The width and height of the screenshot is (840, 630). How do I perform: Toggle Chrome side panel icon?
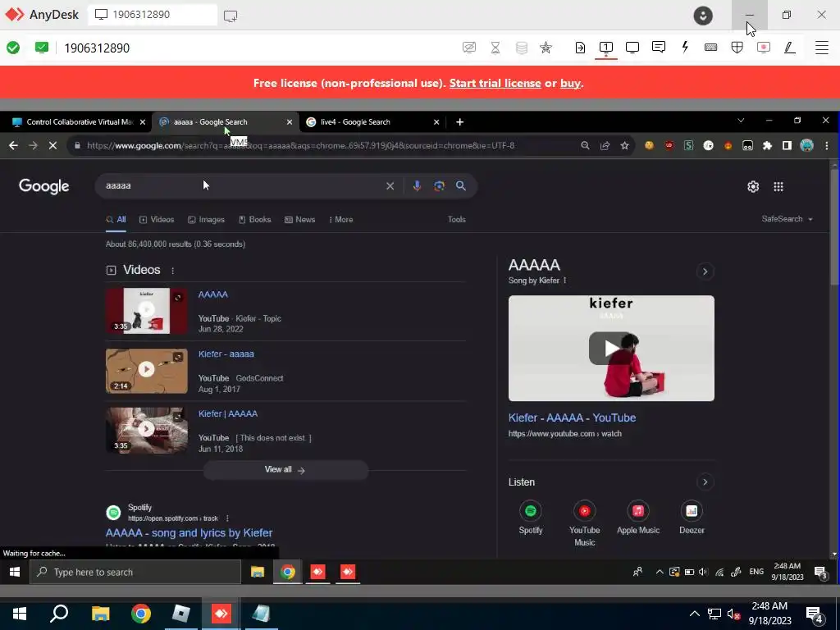[x=787, y=145]
